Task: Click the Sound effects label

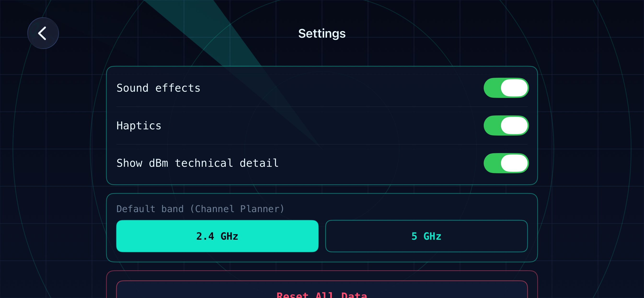Action: (x=159, y=88)
